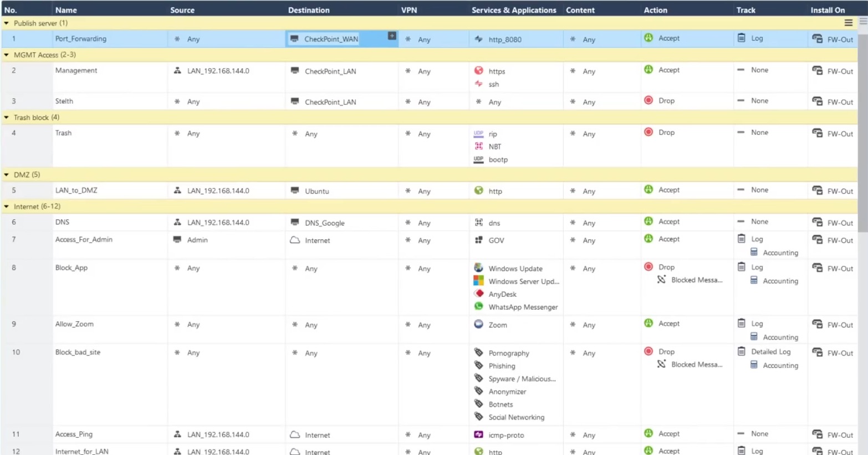This screenshot has width=868, height=455.
Task: Click the CheckPoint_LAN destination in the Stelth rule
Action: click(x=330, y=102)
